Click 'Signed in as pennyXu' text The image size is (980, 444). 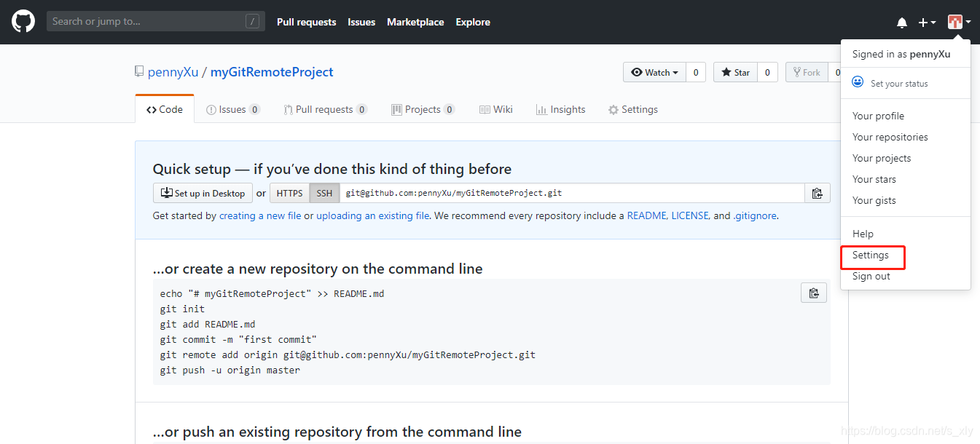tap(901, 54)
